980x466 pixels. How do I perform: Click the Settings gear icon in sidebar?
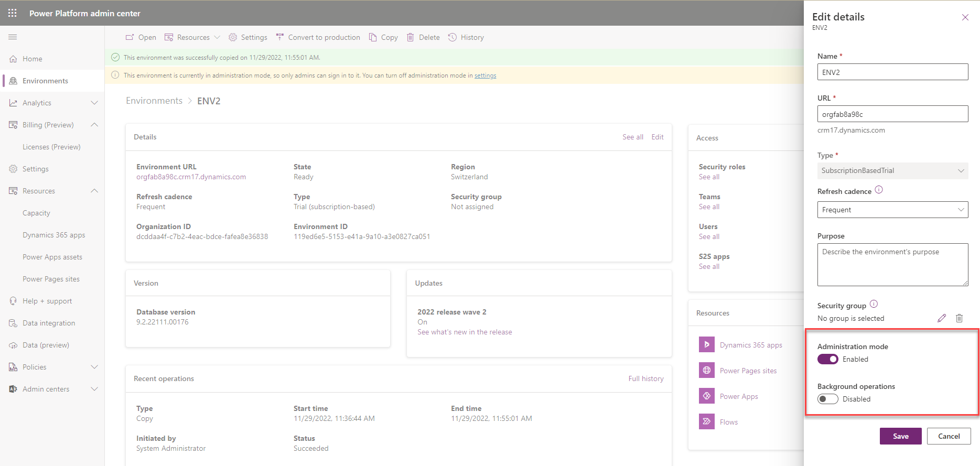click(x=13, y=169)
